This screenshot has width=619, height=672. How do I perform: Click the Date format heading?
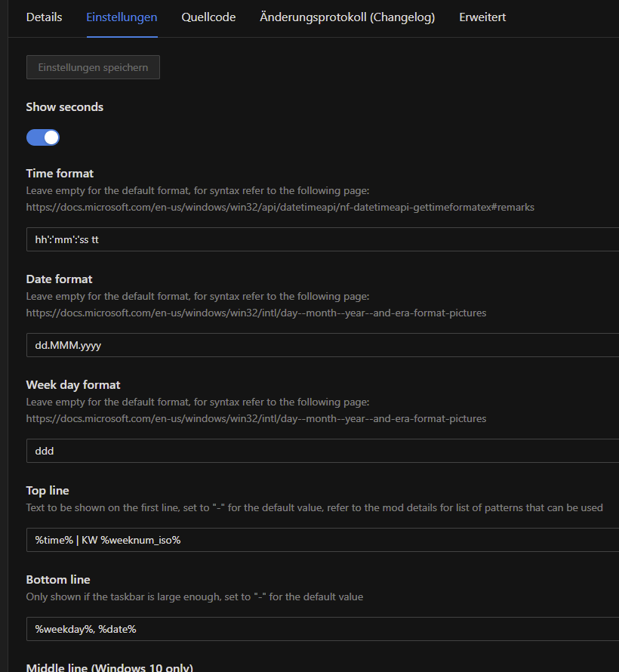(59, 279)
